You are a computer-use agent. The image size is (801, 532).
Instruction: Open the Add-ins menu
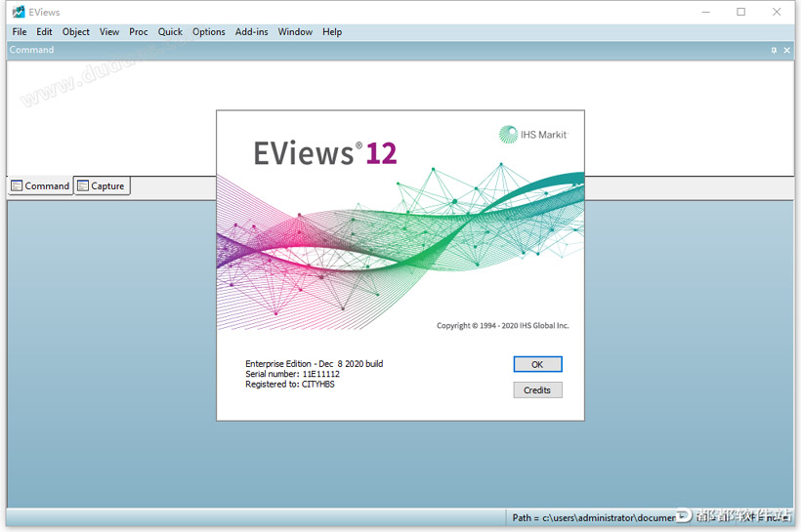pos(251,31)
